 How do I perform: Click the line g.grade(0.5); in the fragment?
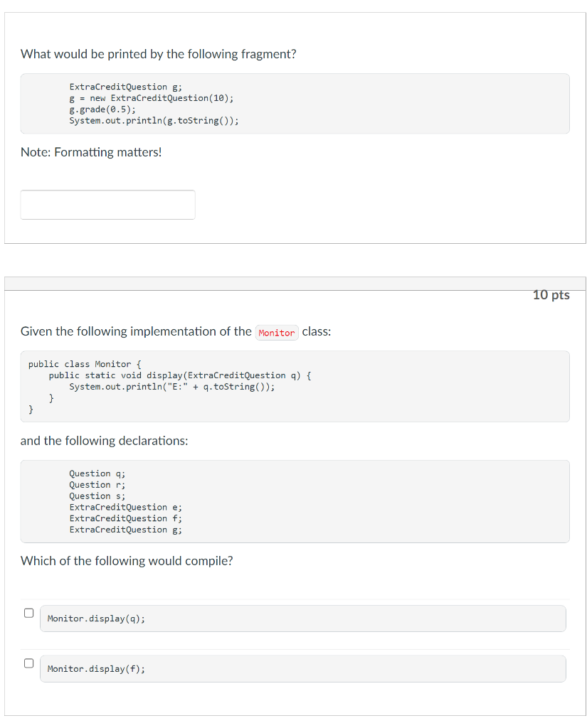click(x=97, y=109)
